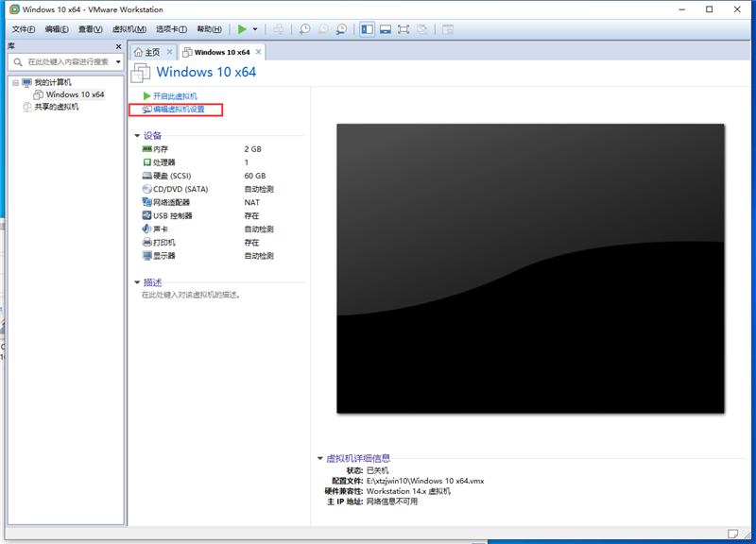Open the power button dropdown arrow

click(255, 29)
